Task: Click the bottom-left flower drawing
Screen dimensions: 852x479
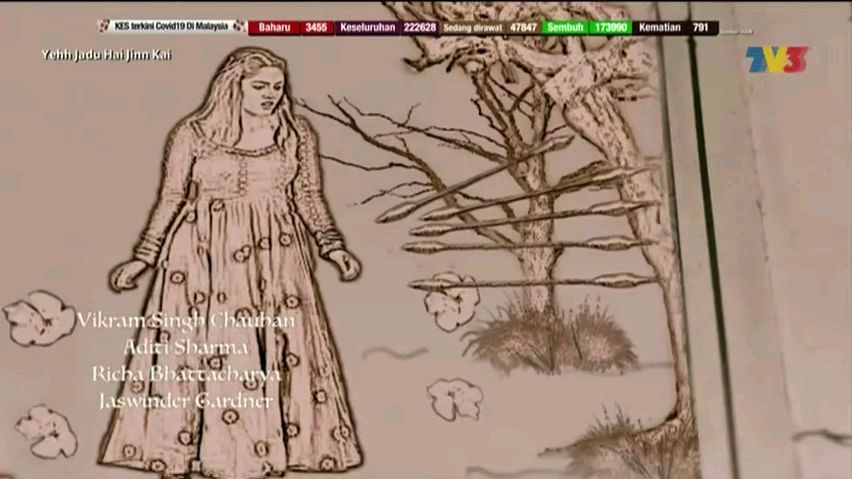Action: pos(46,429)
